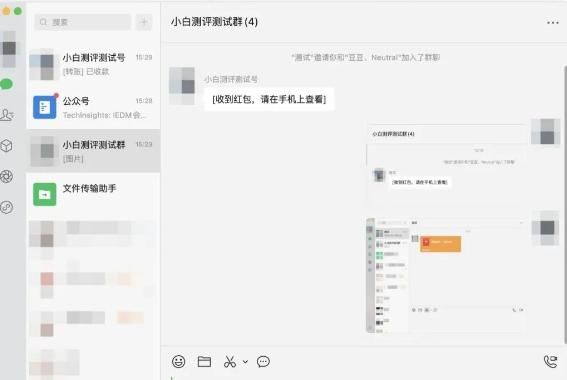Click own avatar beside second screenshot
Viewport: 567px width, 380px height.
tap(545, 228)
